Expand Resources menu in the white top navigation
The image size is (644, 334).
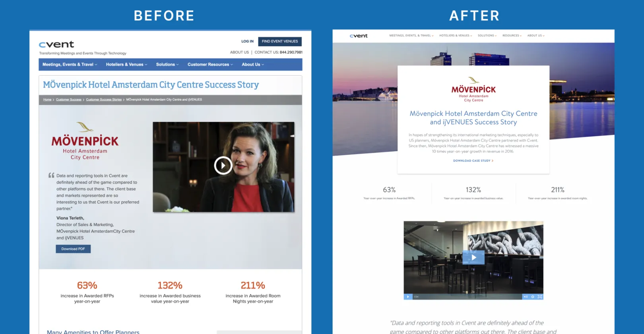[x=512, y=35]
